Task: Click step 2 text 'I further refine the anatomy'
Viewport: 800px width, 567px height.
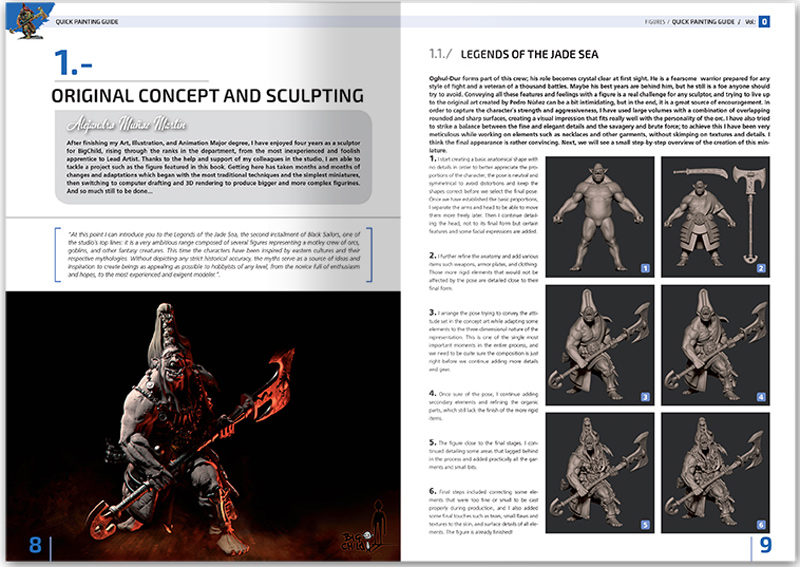Action: coord(484,272)
